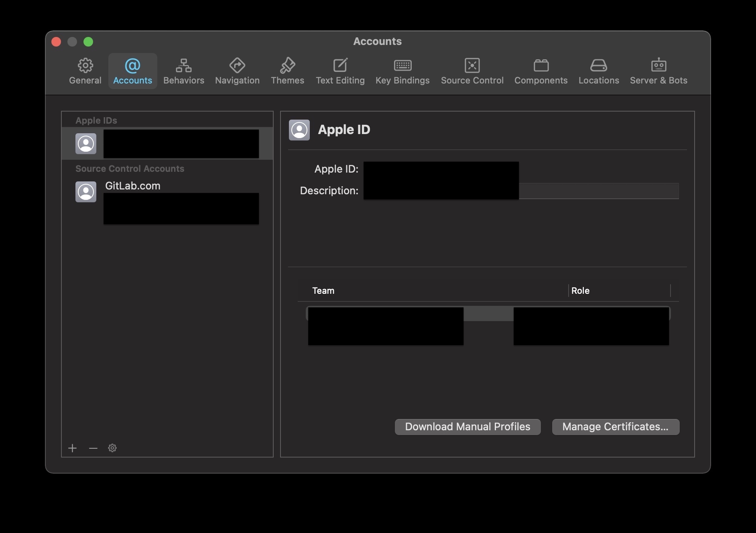756x533 pixels.
Task: Click the Role column header
Action: click(580, 291)
